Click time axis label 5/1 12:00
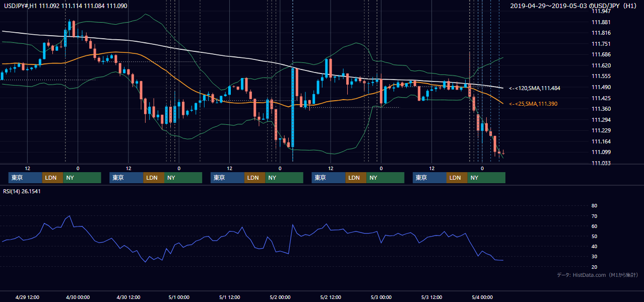Image resolution: width=644 pixels, height=302 pixels. (229, 297)
